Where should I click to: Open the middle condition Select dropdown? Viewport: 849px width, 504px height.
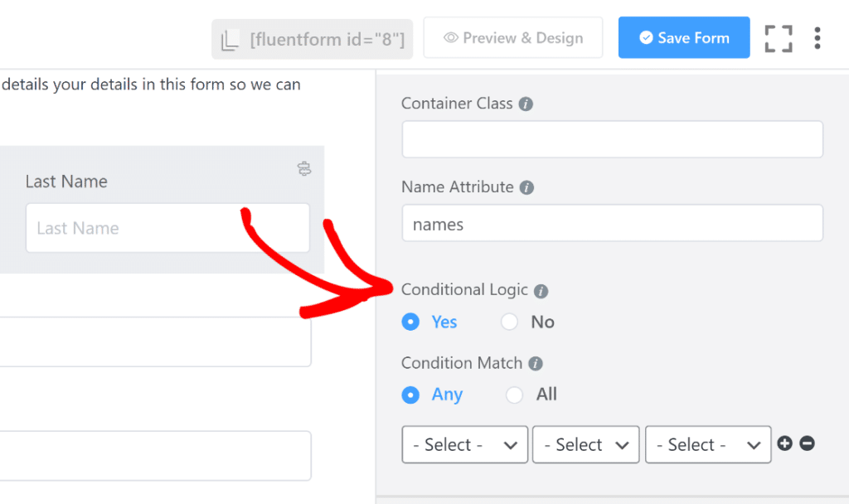[585, 444]
